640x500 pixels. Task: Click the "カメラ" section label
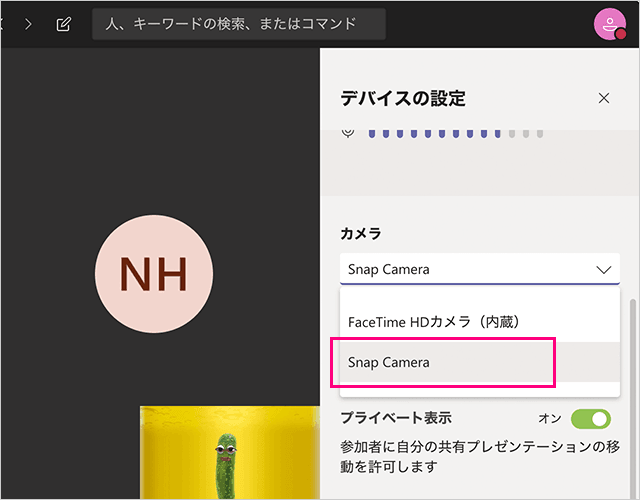click(x=361, y=233)
